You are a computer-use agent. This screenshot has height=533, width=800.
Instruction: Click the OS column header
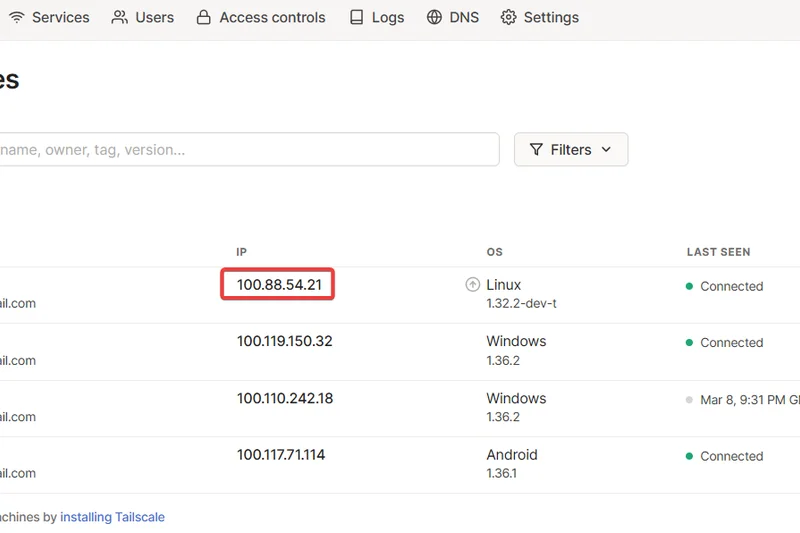[x=494, y=252]
